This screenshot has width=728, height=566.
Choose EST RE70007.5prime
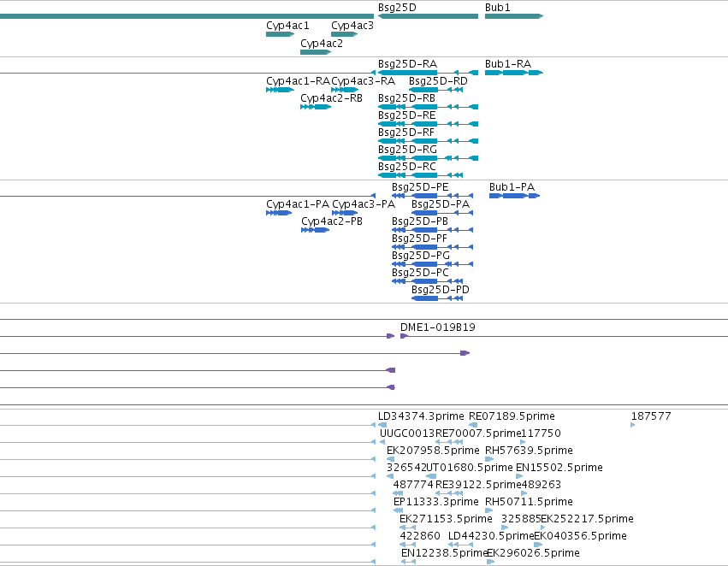pyautogui.click(x=449, y=442)
